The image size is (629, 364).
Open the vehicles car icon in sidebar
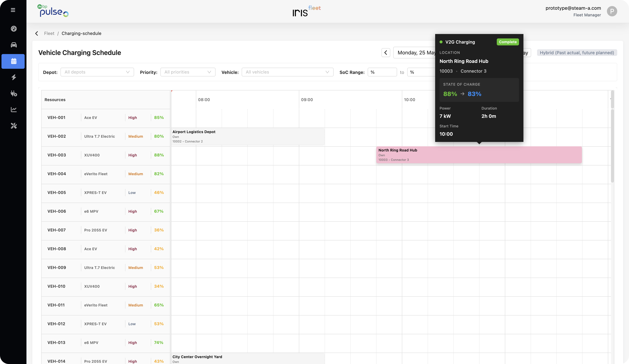point(14,45)
